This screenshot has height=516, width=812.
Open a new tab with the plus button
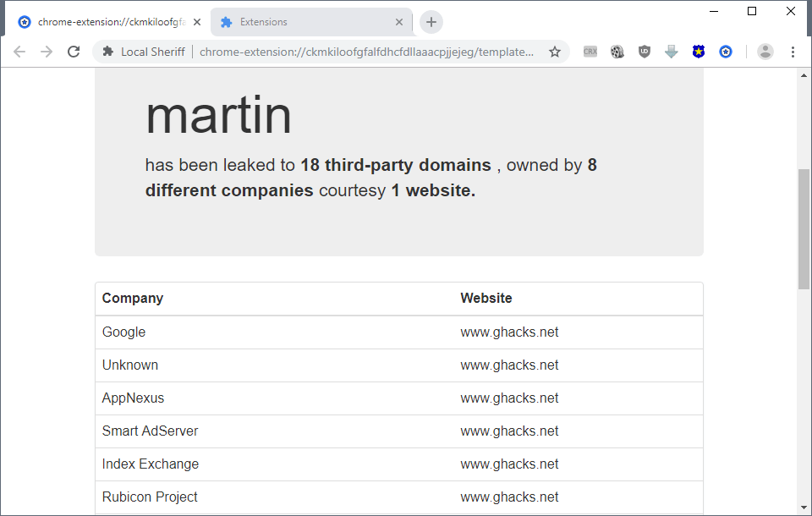[431, 22]
